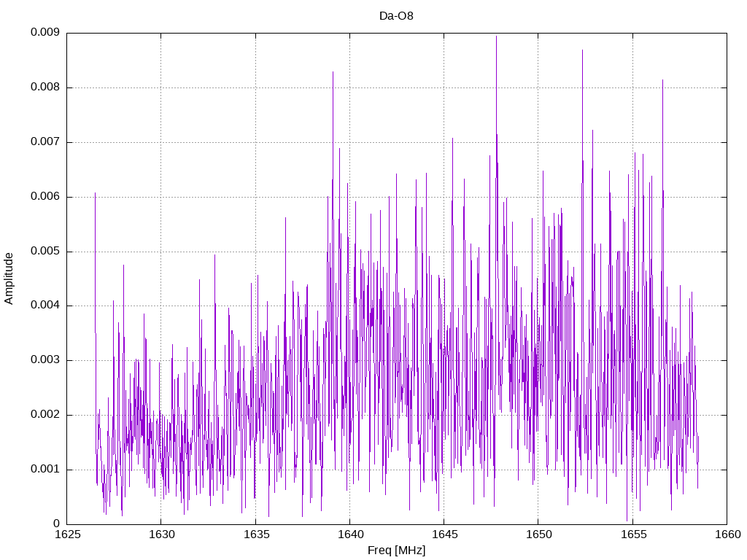Click x-axis tick label 1650

click(539, 534)
